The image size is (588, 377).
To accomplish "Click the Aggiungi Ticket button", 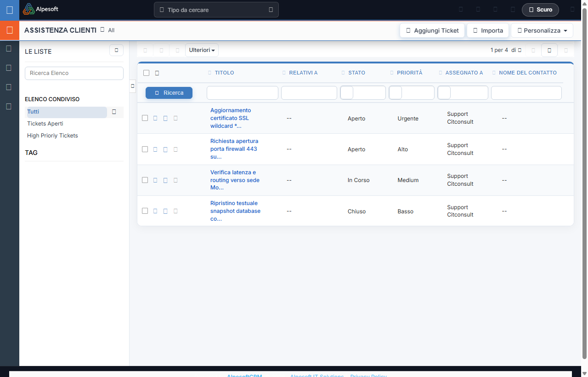I will (x=432, y=30).
